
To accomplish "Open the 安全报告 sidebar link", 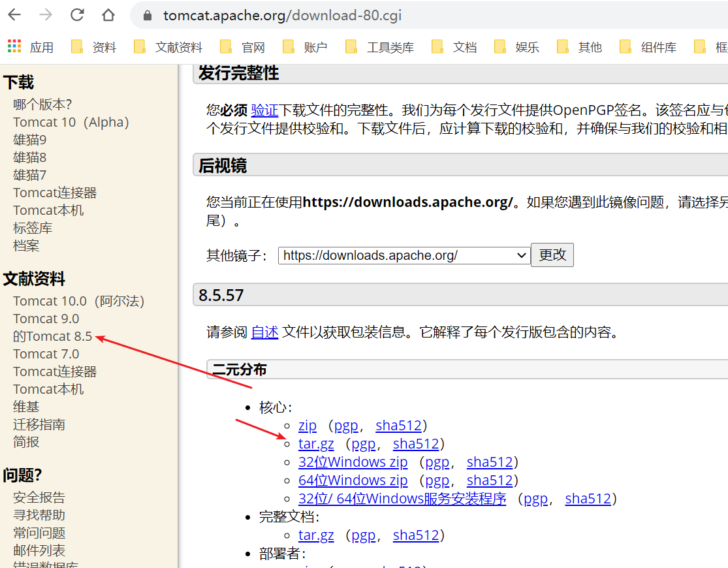I will click(x=39, y=497).
